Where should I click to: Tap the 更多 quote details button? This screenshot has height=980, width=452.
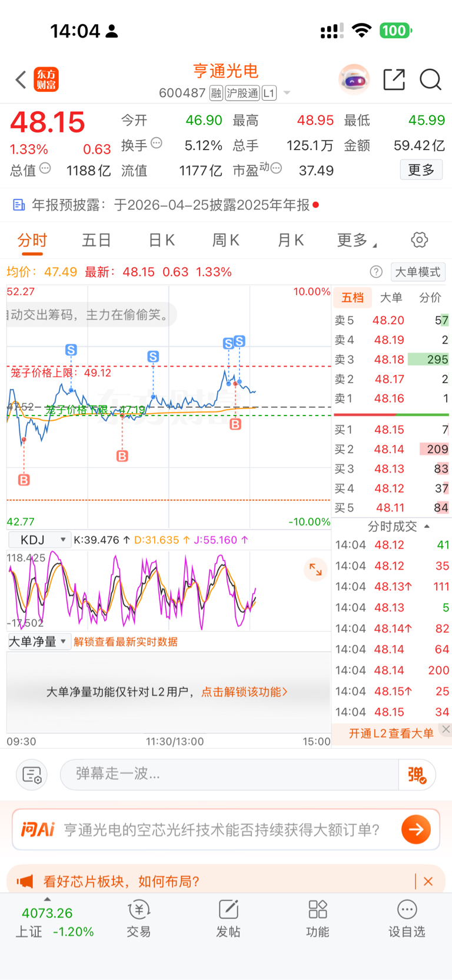421,170
